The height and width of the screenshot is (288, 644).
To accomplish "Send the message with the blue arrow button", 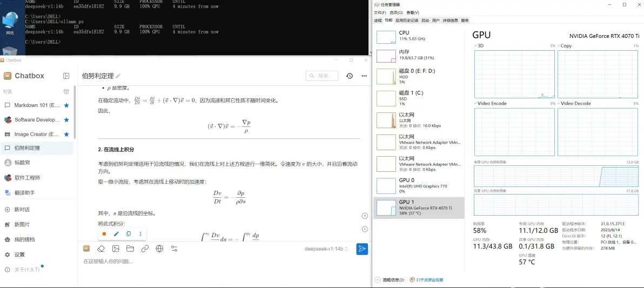I will (362, 249).
